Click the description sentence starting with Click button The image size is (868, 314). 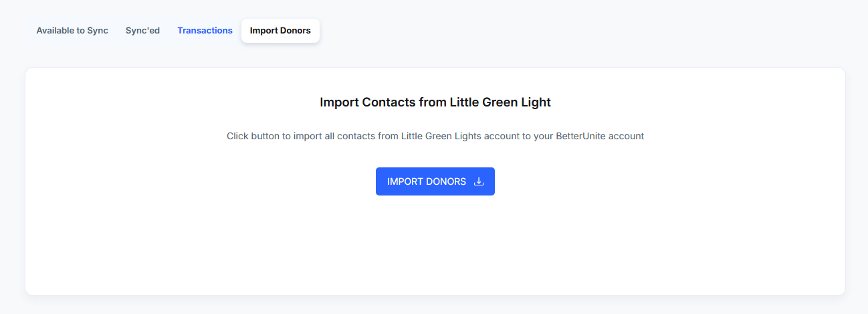[435, 136]
